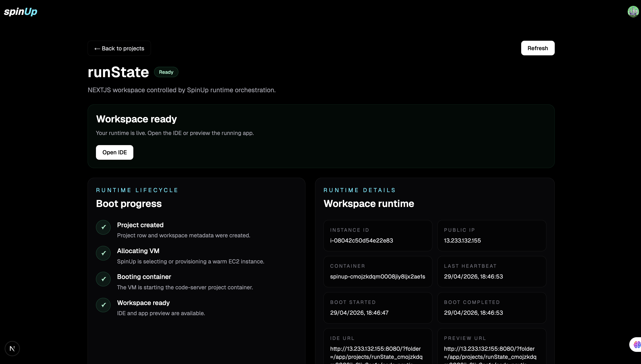The width and height of the screenshot is (641, 364).
Task: Click 'SpinUp is selecting or provisioning' description
Action: [x=191, y=261]
